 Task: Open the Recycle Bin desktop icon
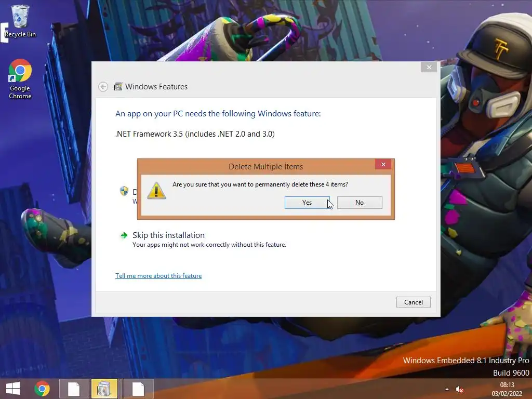coord(20,21)
